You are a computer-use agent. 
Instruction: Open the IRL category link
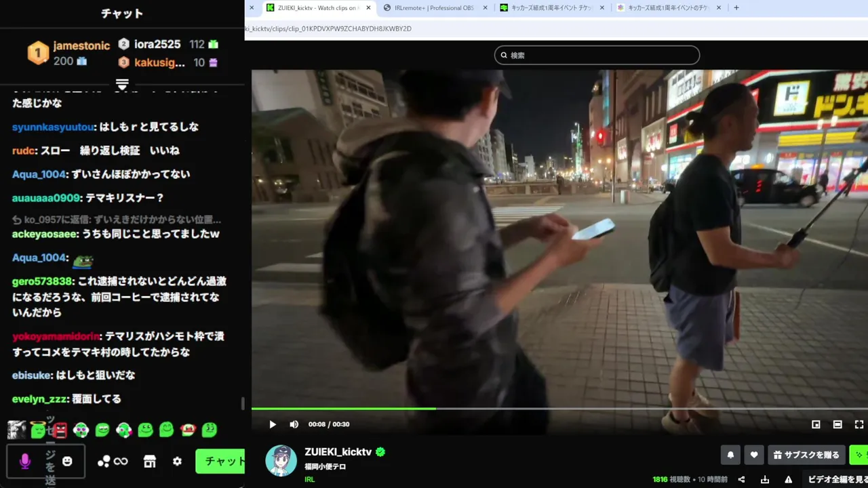(x=309, y=479)
